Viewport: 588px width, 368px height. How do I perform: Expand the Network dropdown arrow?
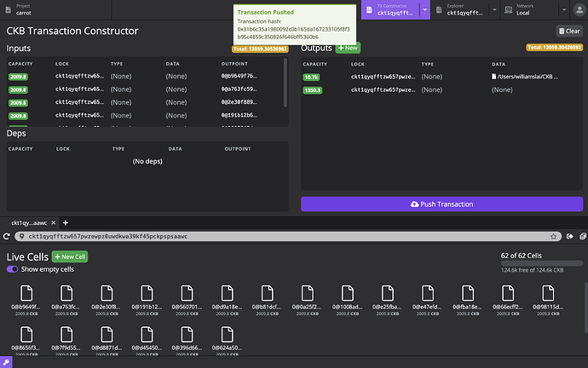point(564,9)
